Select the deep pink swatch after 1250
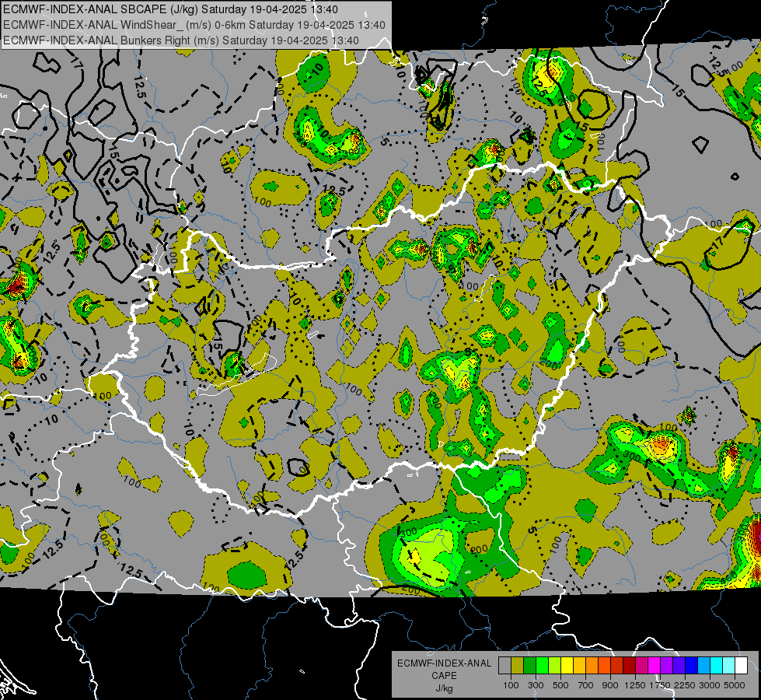This screenshot has width=761, height=700. pyautogui.click(x=641, y=665)
